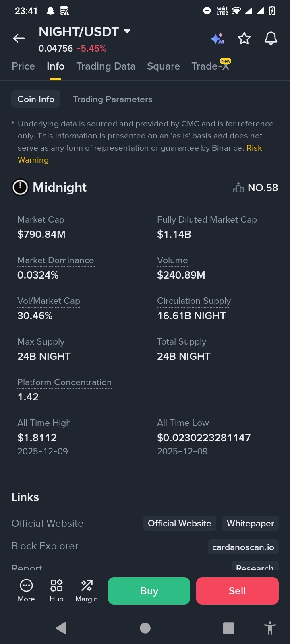Open price alerts bell icon
Screen dimensions: 290x644
click(271, 39)
